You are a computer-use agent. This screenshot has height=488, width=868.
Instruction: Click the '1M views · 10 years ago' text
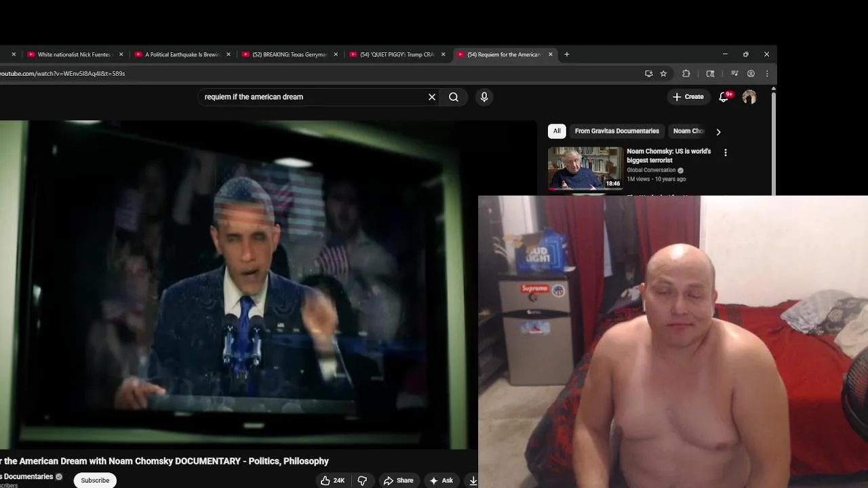pyautogui.click(x=656, y=179)
